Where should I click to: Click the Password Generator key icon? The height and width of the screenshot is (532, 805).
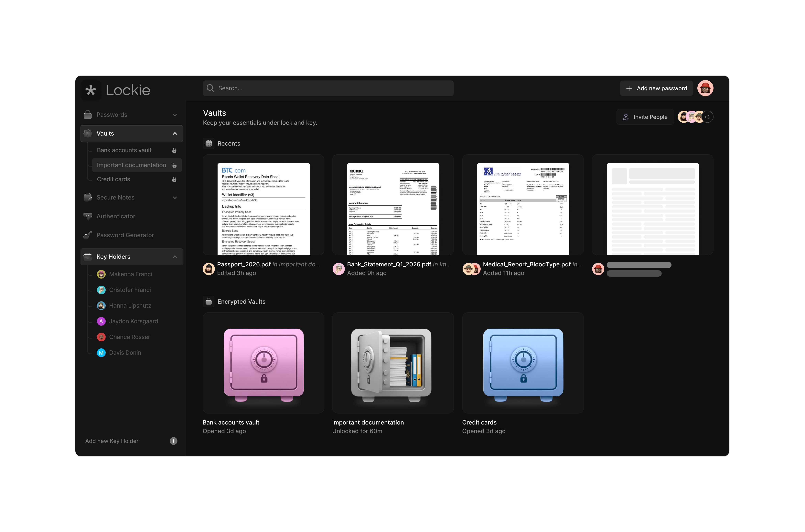pyautogui.click(x=88, y=235)
